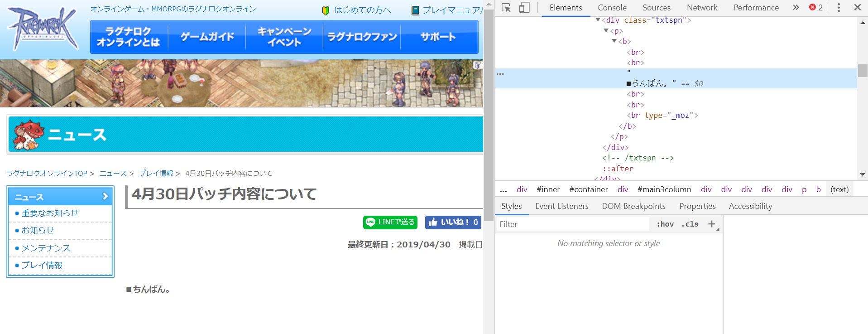Click the 4月30日パッチ内容について heading

tap(224, 194)
